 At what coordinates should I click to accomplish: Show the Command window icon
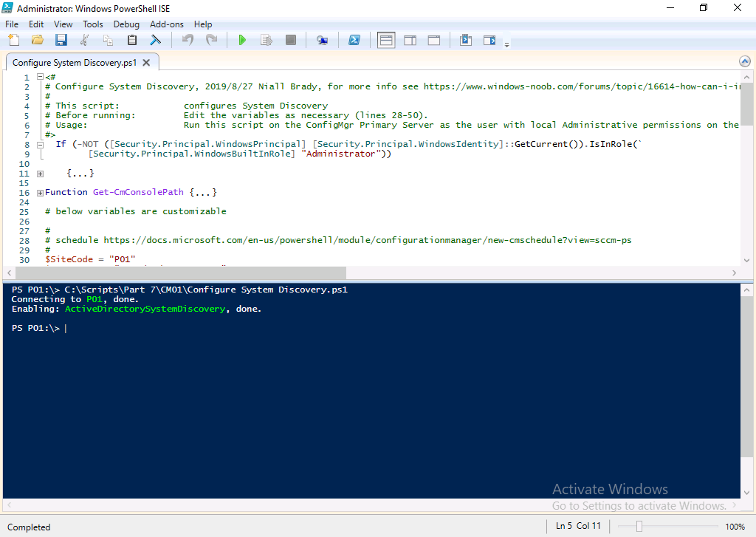coord(466,40)
